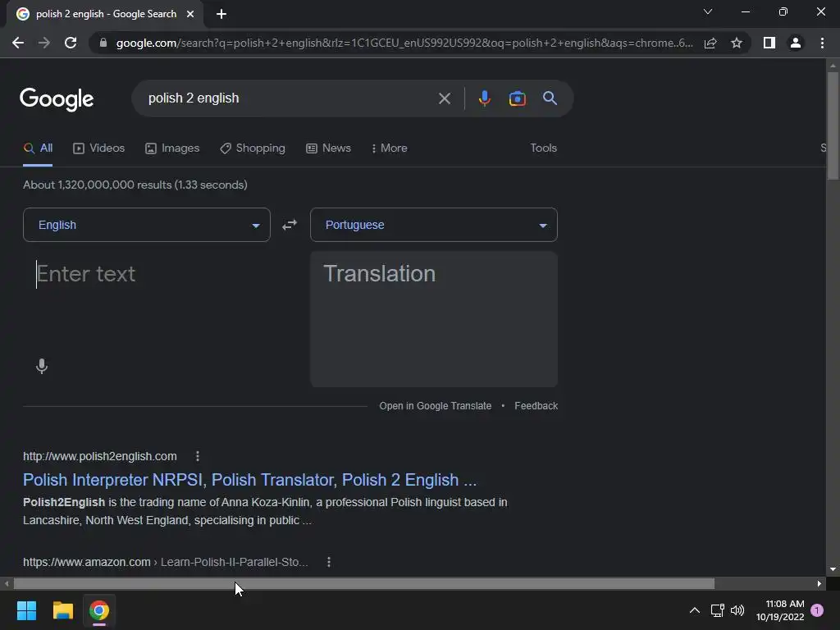Click the browser forward arrow
Screen dimensions: 840x630
point(44,43)
